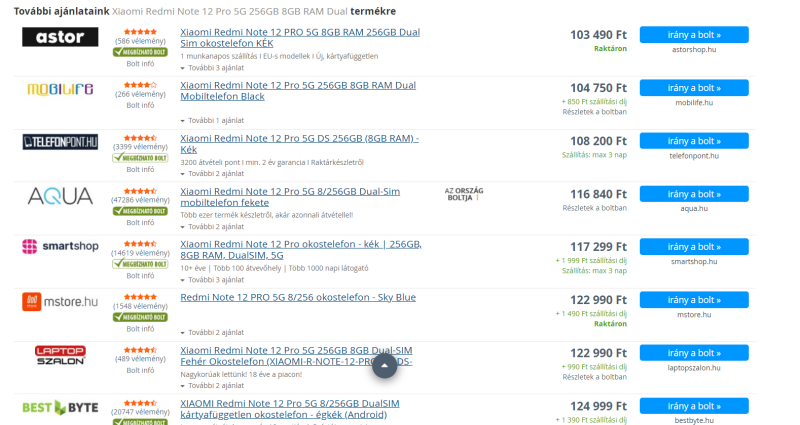Click AQUA's trusted shop badge
800x425 pixels.
click(x=140, y=211)
